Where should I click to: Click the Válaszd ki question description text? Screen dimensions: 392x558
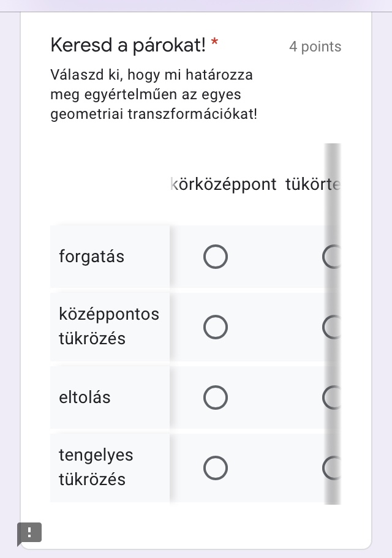[x=153, y=95]
